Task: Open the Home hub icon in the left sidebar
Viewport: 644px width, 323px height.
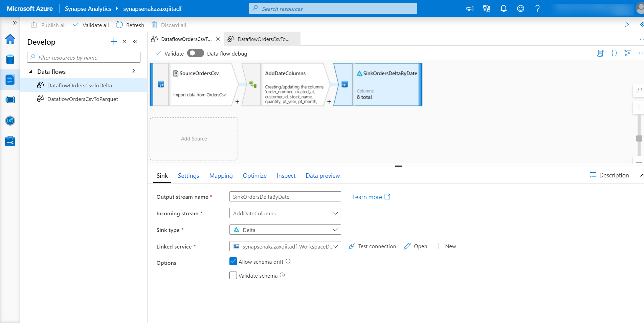Action: [x=10, y=39]
